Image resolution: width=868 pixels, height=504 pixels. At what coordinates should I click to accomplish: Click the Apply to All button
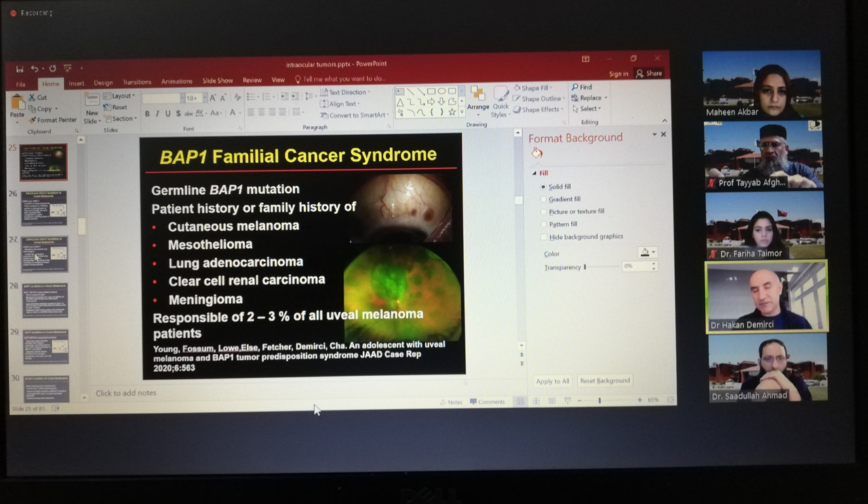(553, 381)
